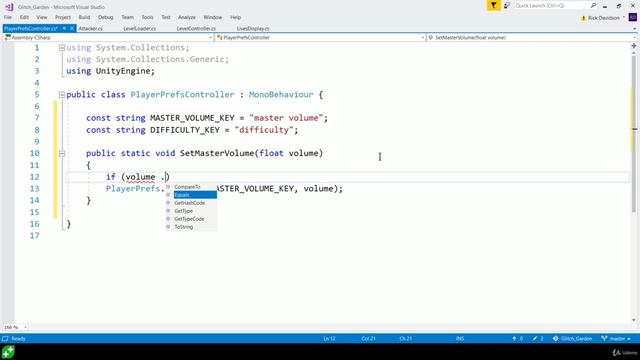The width and height of the screenshot is (640, 360).
Task: Open the Analyze menu
Action: 187,17
